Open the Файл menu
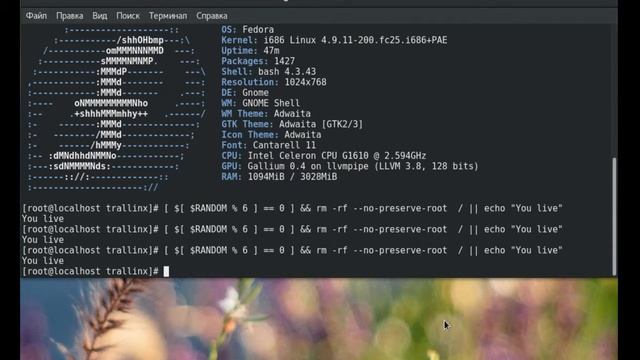 pyautogui.click(x=36, y=16)
